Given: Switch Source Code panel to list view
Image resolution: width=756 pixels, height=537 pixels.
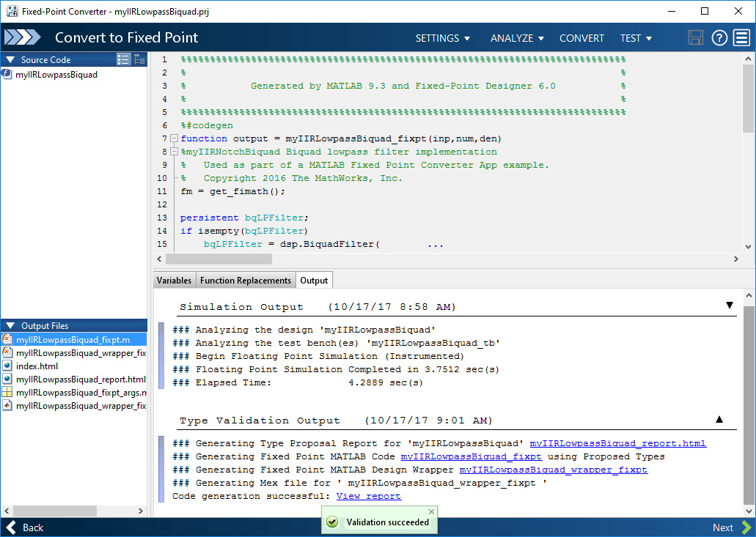Looking at the screenshot, I should coord(123,59).
